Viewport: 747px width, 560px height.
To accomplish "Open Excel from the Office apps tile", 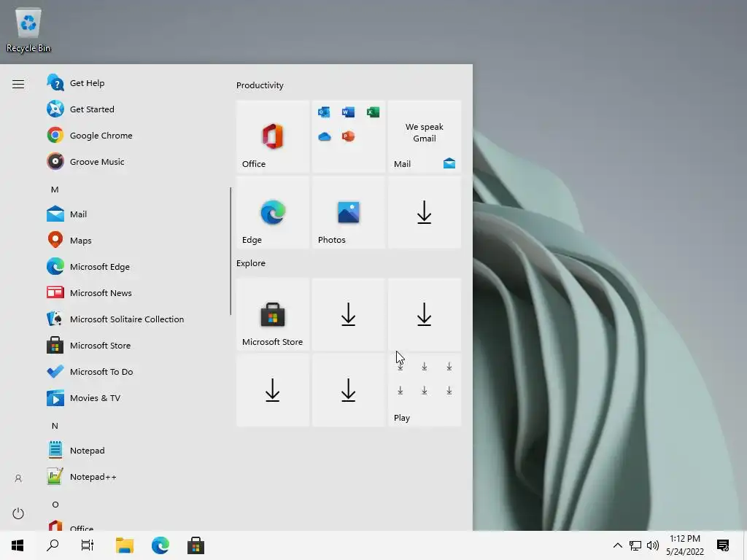I will point(373,112).
